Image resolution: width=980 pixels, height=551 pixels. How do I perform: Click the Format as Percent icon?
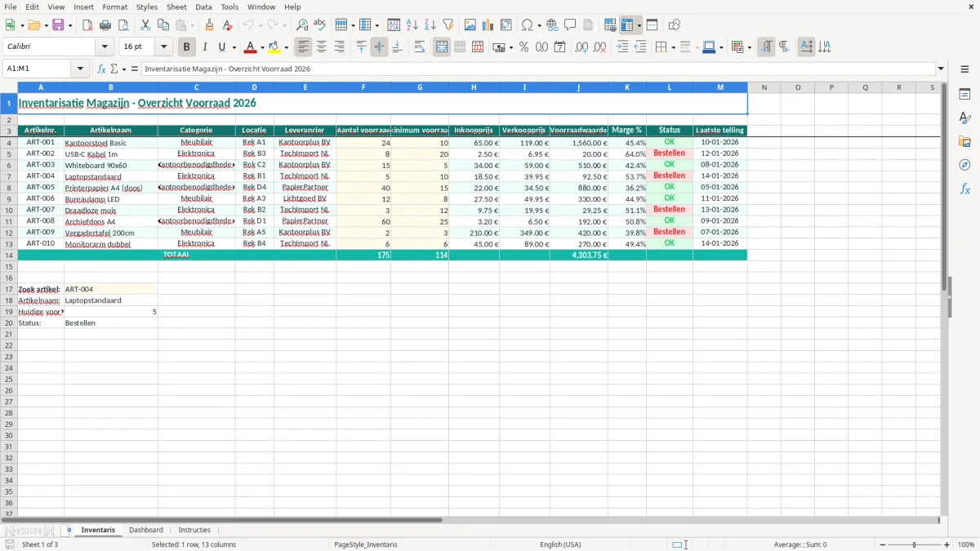(x=523, y=47)
